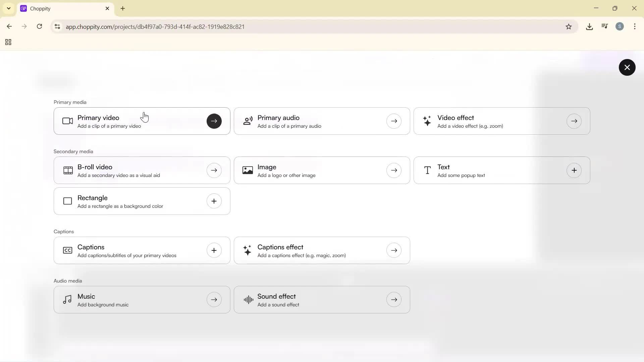The height and width of the screenshot is (362, 644).
Task: Select the Video effect sparkle icon
Action: coord(427,121)
